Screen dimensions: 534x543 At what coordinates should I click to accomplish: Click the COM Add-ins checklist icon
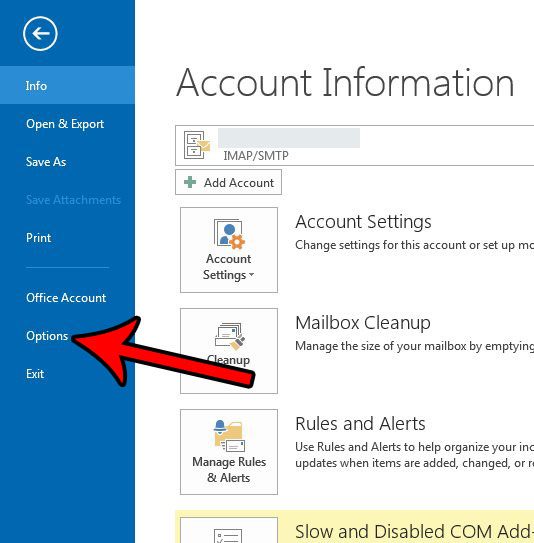click(228, 536)
